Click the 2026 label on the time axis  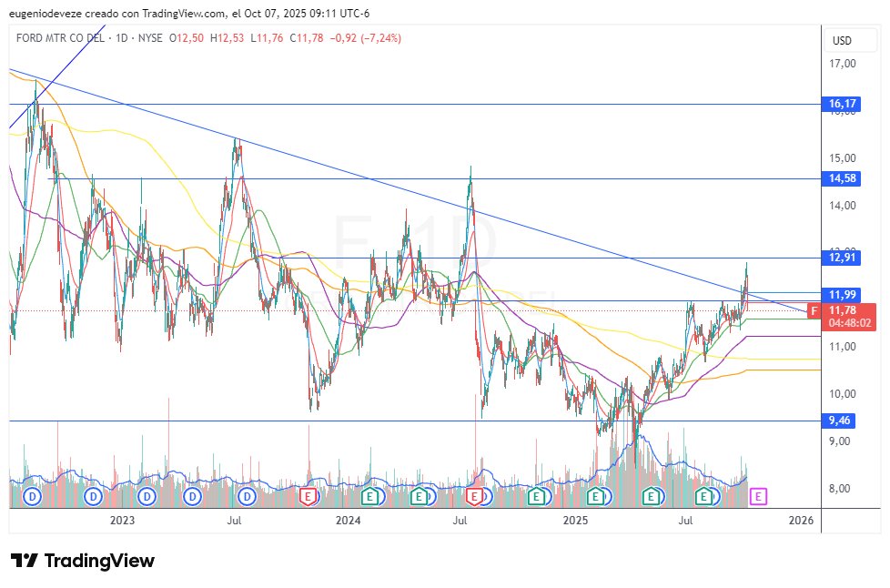point(801,520)
